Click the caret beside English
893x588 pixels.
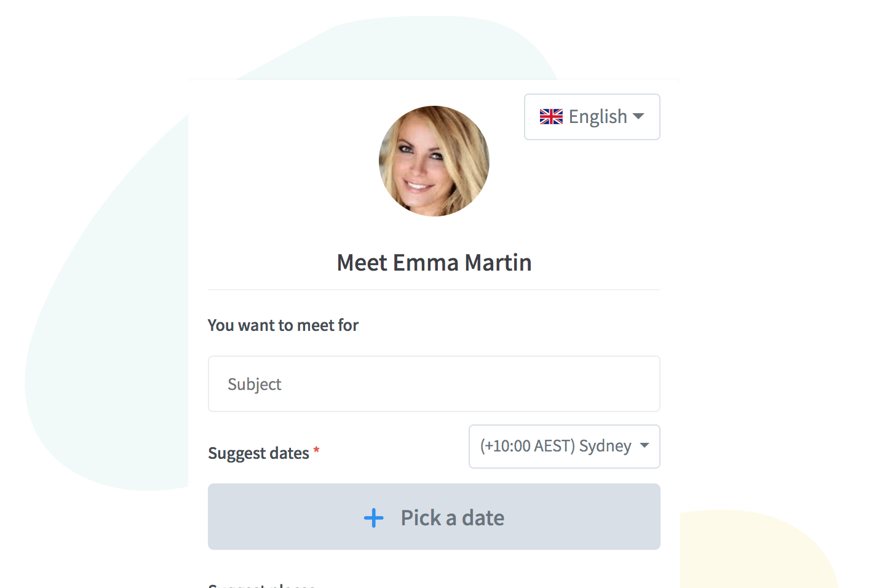[x=638, y=116]
